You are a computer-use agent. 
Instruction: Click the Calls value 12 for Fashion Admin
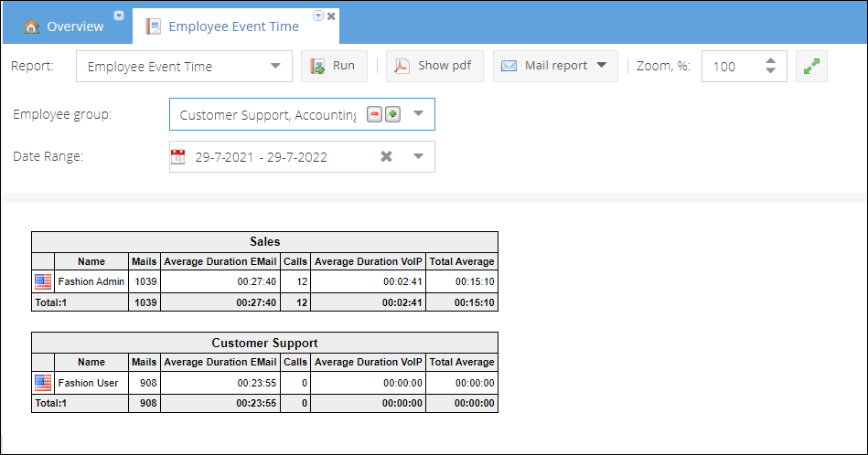295,281
